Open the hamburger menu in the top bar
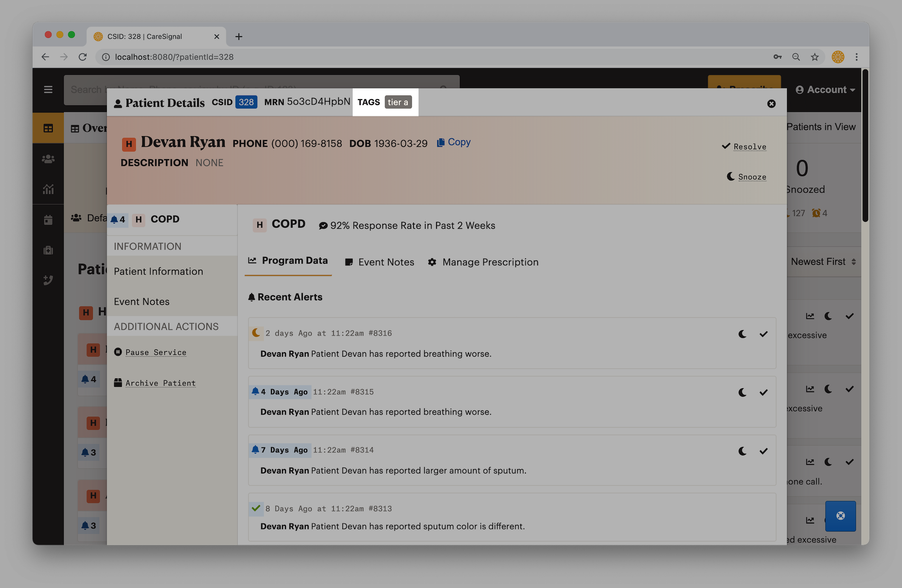The width and height of the screenshot is (902, 588). [x=48, y=90]
